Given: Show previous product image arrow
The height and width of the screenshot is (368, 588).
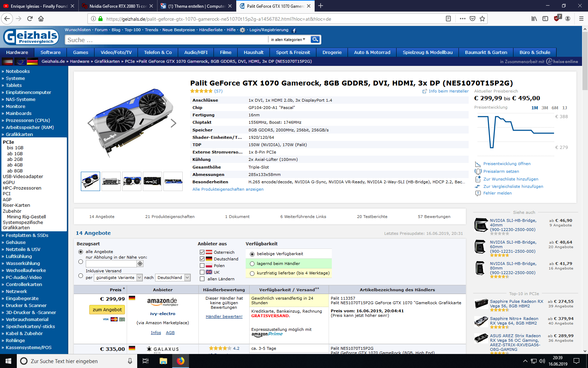Looking at the screenshot, I should click(x=90, y=123).
